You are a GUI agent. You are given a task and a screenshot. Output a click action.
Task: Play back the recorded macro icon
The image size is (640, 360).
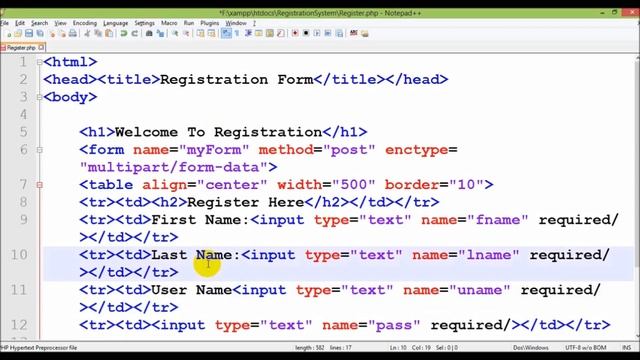(317, 33)
